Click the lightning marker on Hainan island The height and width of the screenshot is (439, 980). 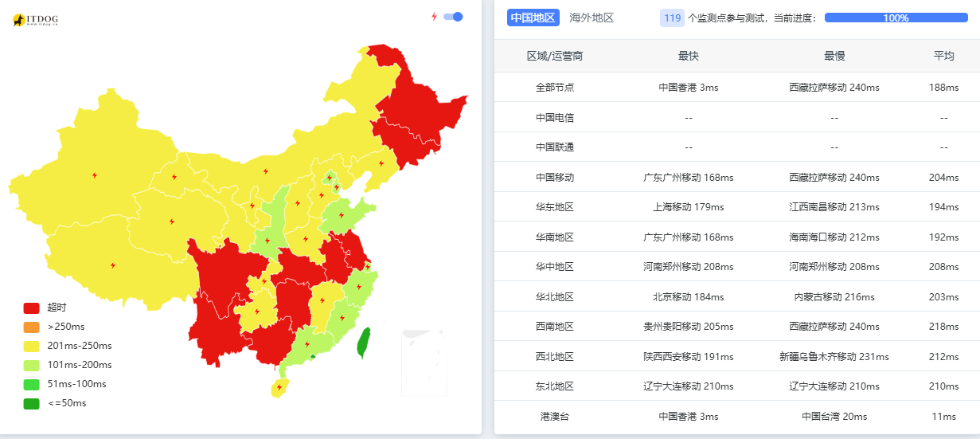pos(278,390)
